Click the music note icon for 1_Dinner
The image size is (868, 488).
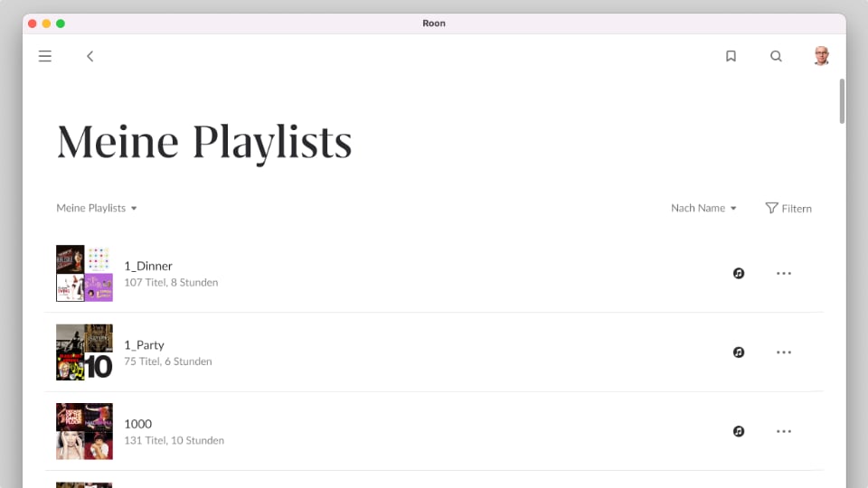click(x=739, y=273)
